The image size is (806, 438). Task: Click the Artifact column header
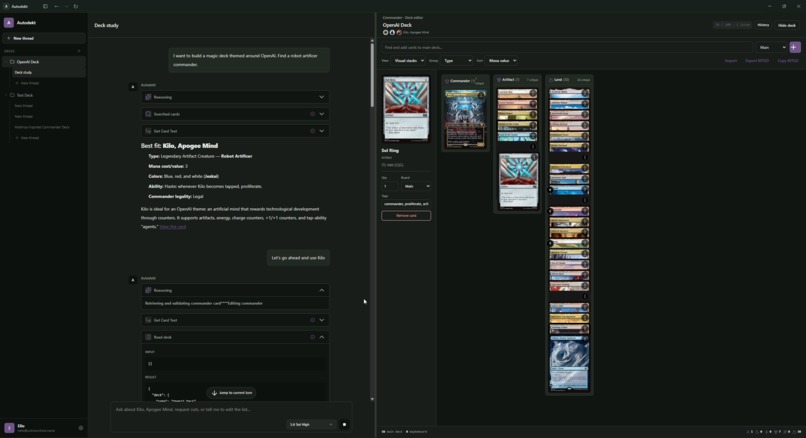[517, 80]
